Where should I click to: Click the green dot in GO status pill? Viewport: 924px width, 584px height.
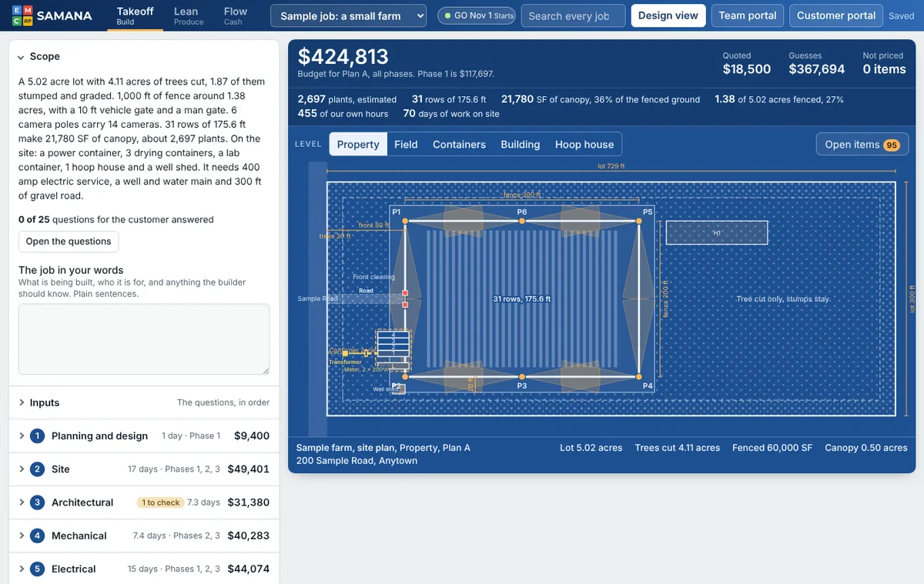447,15
